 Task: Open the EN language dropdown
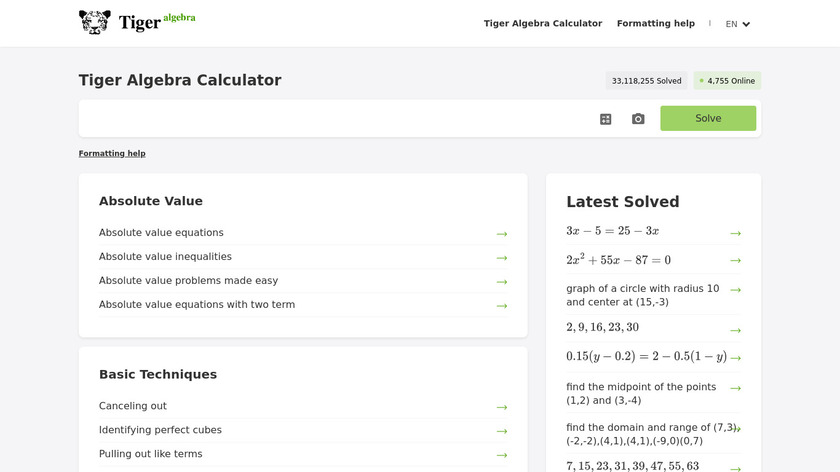tap(738, 24)
